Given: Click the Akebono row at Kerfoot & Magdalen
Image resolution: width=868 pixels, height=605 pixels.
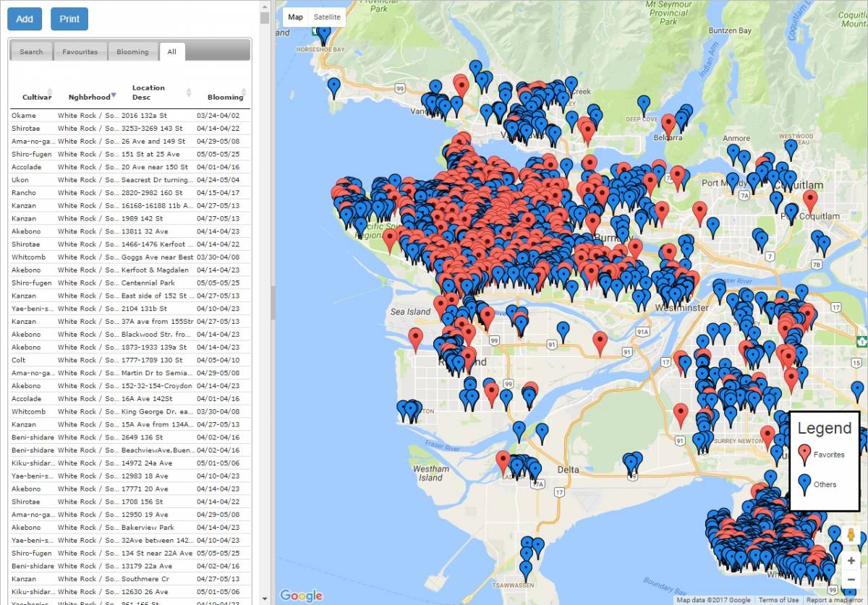Looking at the screenshot, I should point(130,270).
